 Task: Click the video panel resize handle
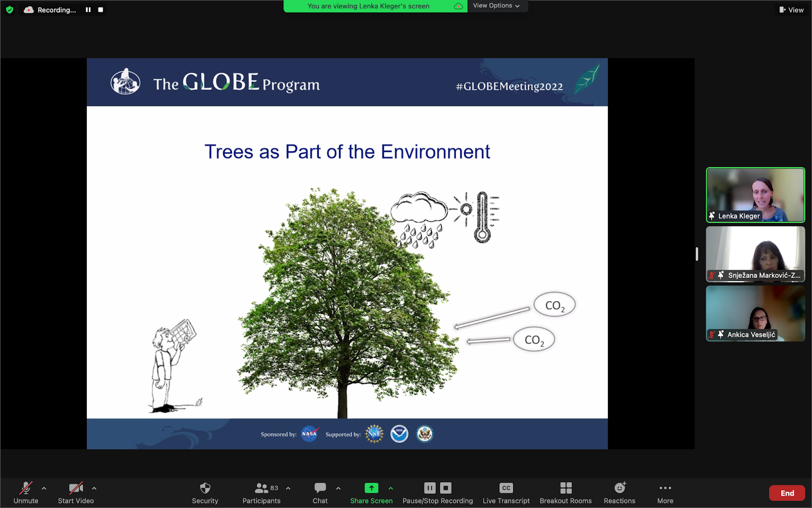pyautogui.click(x=697, y=253)
